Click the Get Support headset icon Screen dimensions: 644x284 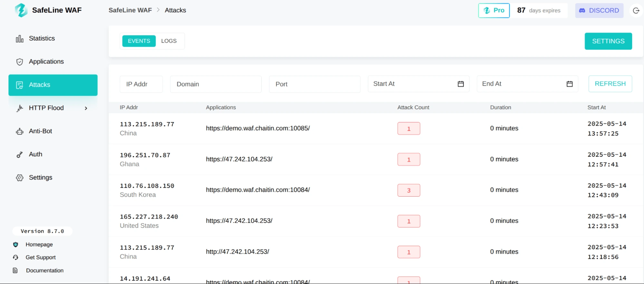click(15, 258)
